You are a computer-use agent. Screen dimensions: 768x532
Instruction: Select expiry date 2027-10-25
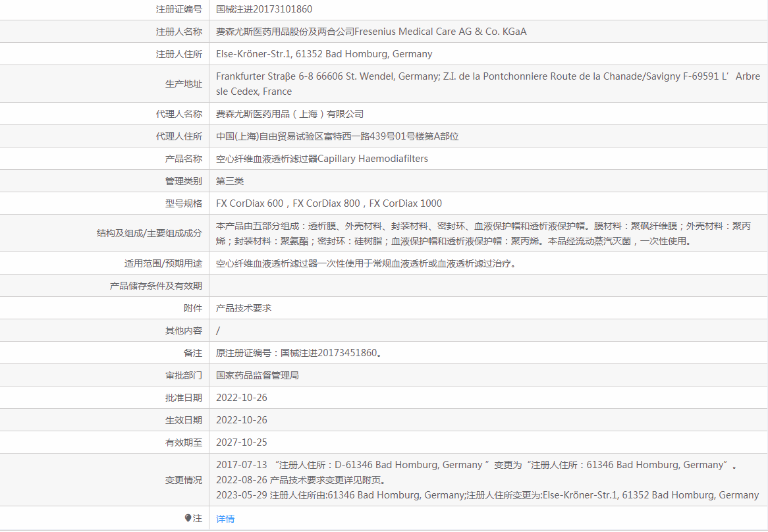[x=242, y=443]
